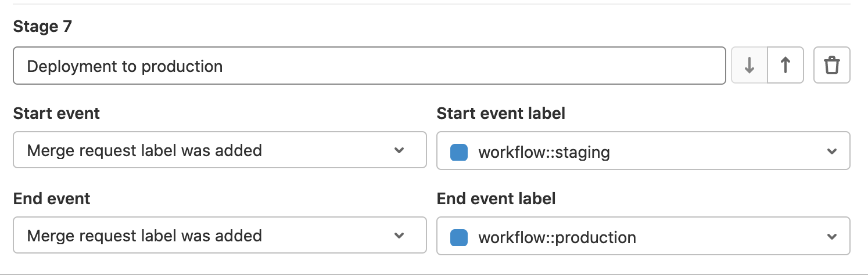Click the blue swatch beside workflow::staging
Viewport: 868px width, 275px height.
click(459, 152)
